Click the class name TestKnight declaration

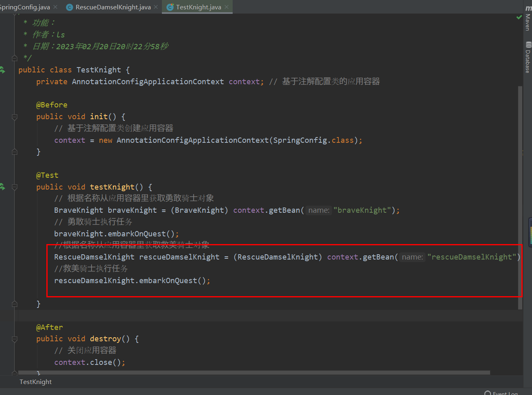(x=99, y=70)
